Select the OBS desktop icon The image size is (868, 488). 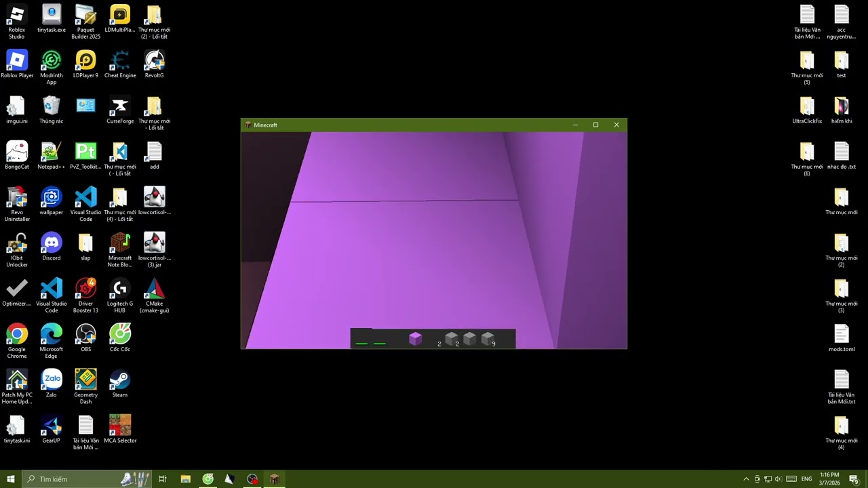[85, 338]
